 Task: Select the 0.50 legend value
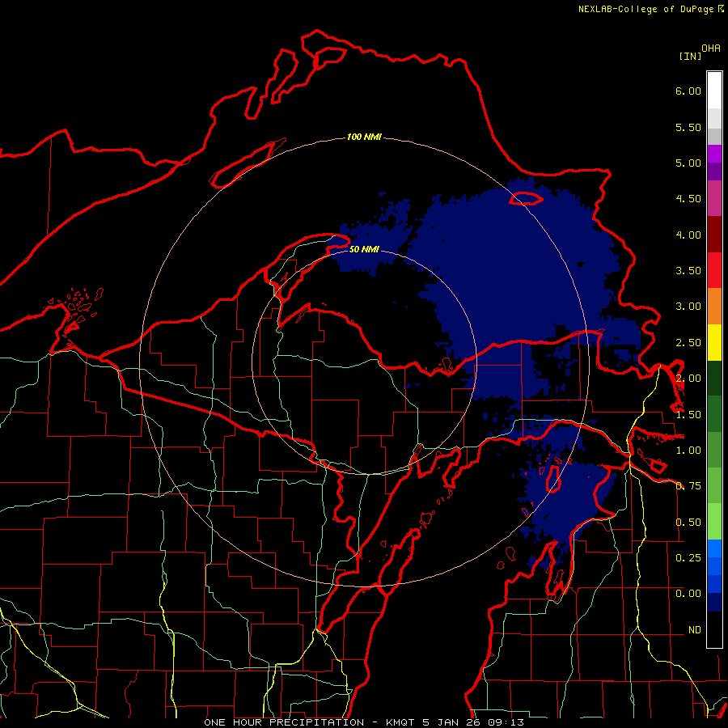coord(688,523)
